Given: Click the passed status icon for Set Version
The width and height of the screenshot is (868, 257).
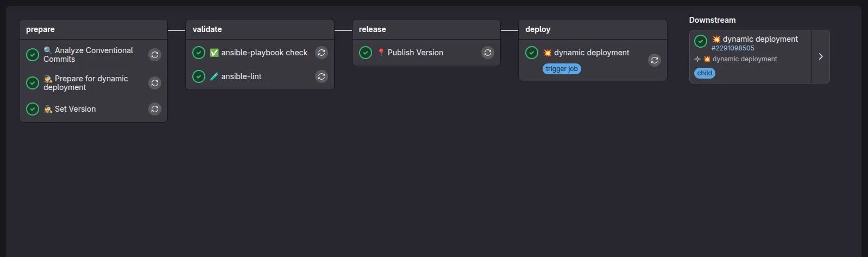Looking at the screenshot, I should coord(33,109).
